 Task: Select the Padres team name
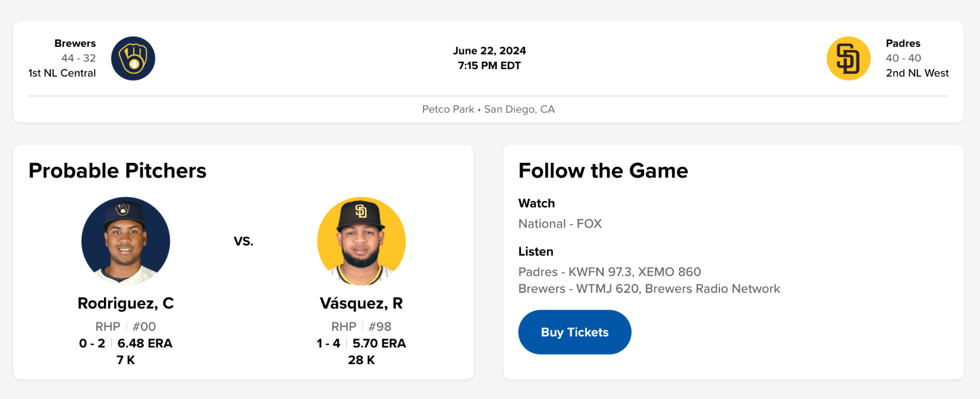click(x=903, y=44)
